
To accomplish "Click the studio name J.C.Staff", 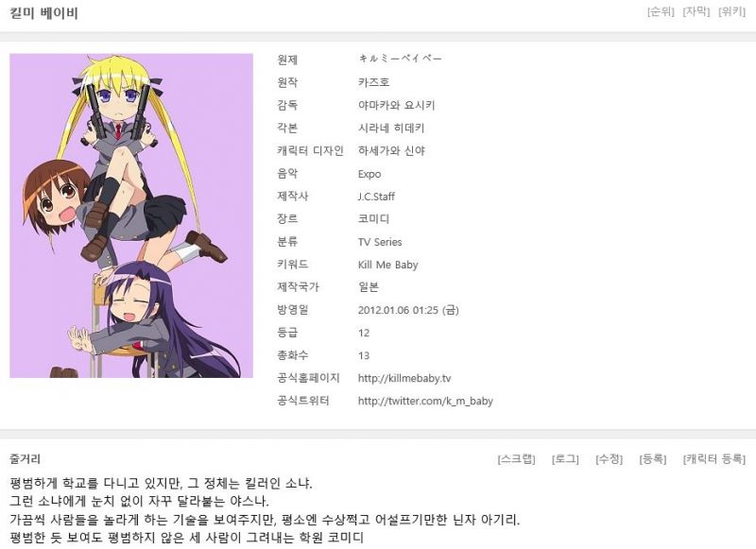I will (x=376, y=197).
